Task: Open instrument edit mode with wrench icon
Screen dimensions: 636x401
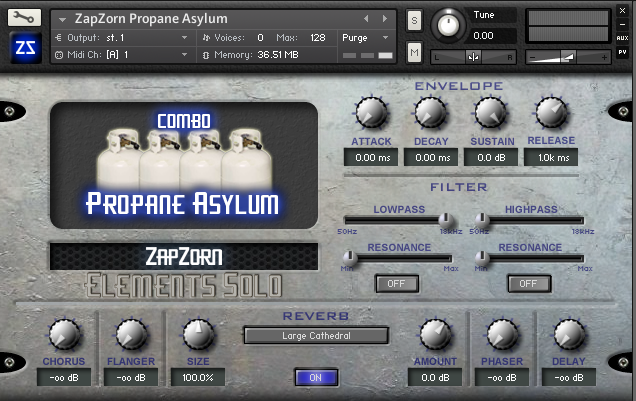Action: click(24, 17)
